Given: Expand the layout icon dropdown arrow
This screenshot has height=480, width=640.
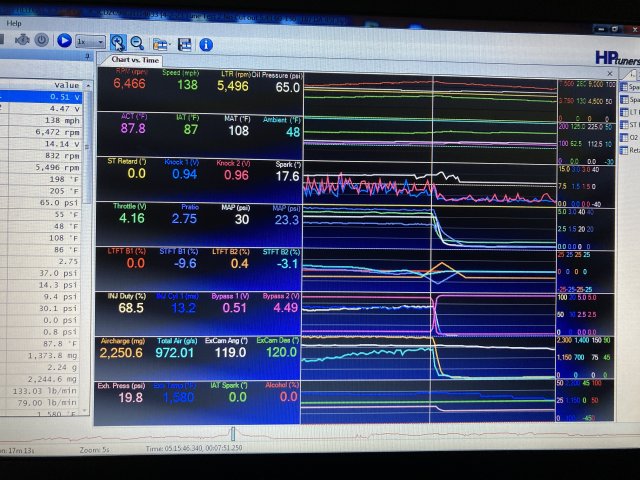Looking at the screenshot, I should [x=170, y=44].
